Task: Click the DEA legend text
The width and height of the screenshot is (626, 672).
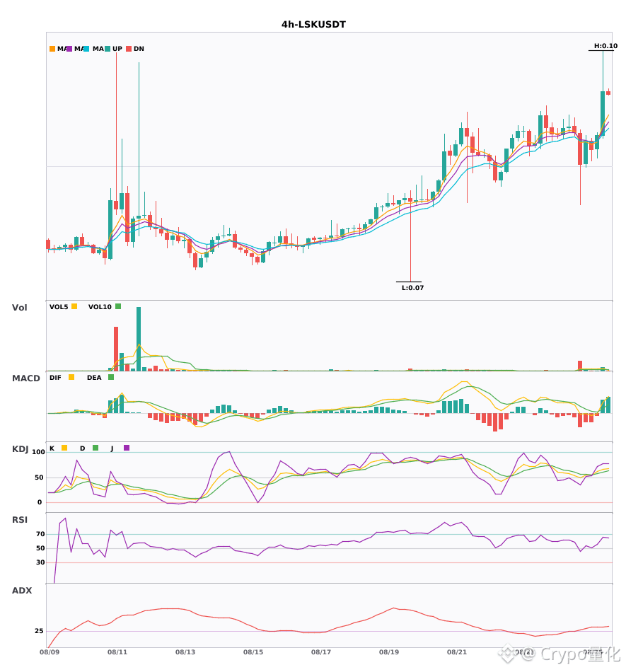Action: click(94, 378)
